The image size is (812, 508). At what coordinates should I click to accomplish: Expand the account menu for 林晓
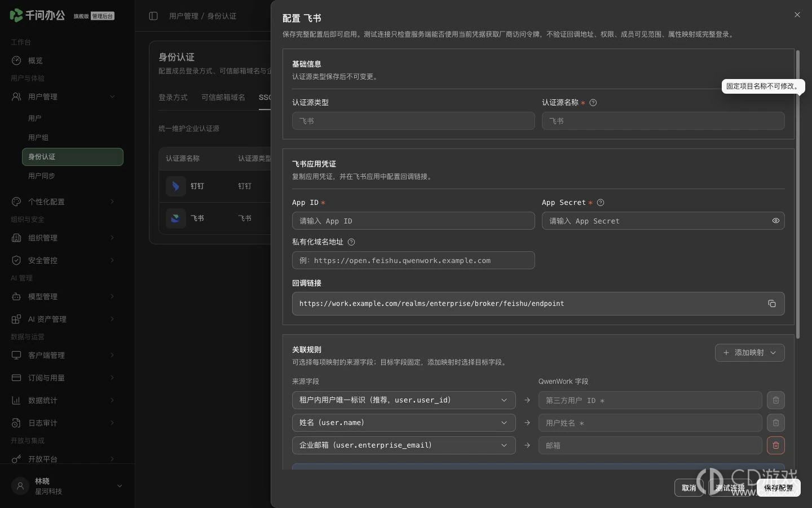click(120, 486)
